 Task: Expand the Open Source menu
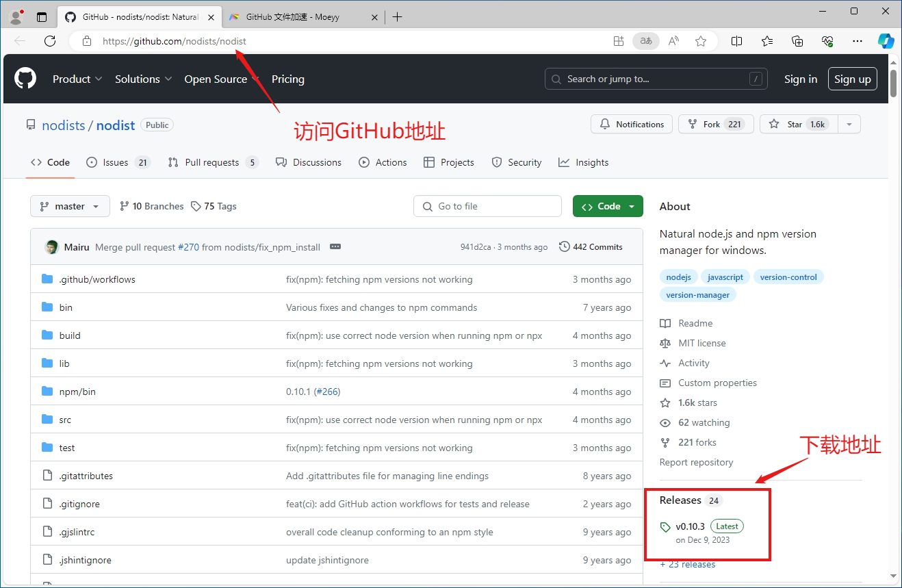(x=222, y=79)
